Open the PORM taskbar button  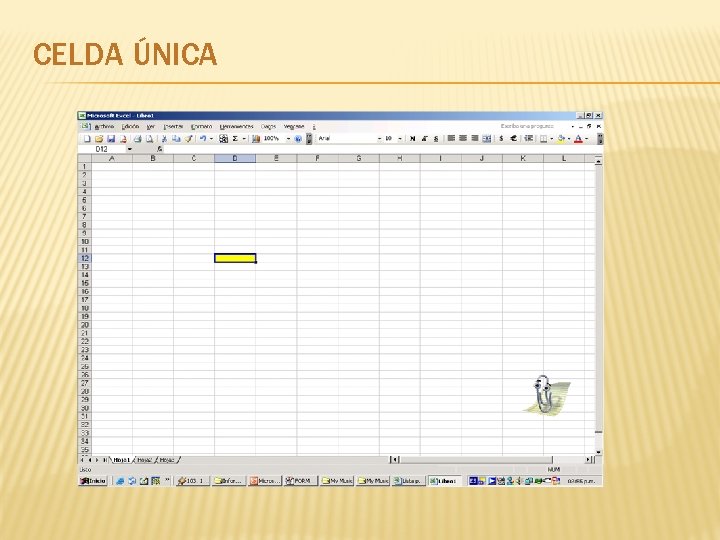click(301, 481)
